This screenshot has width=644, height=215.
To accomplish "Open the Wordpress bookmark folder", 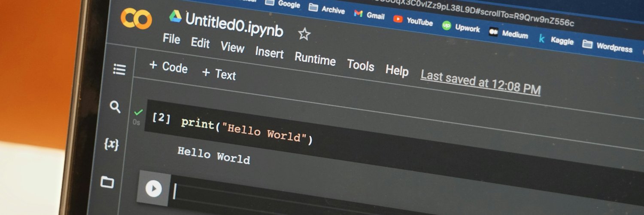I will click(608, 46).
